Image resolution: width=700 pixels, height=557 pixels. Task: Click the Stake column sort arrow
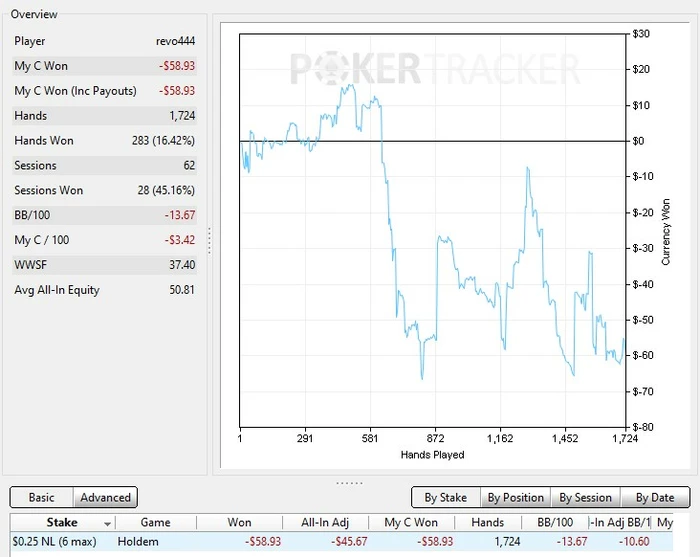point(108,524)
